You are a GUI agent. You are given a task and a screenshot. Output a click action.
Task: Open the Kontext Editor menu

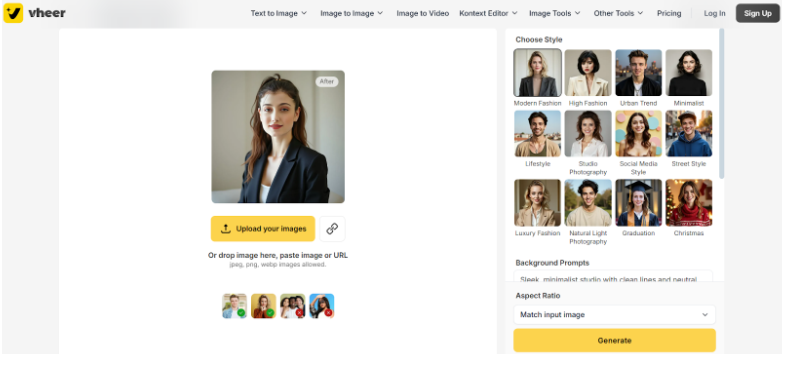[488, 14]
